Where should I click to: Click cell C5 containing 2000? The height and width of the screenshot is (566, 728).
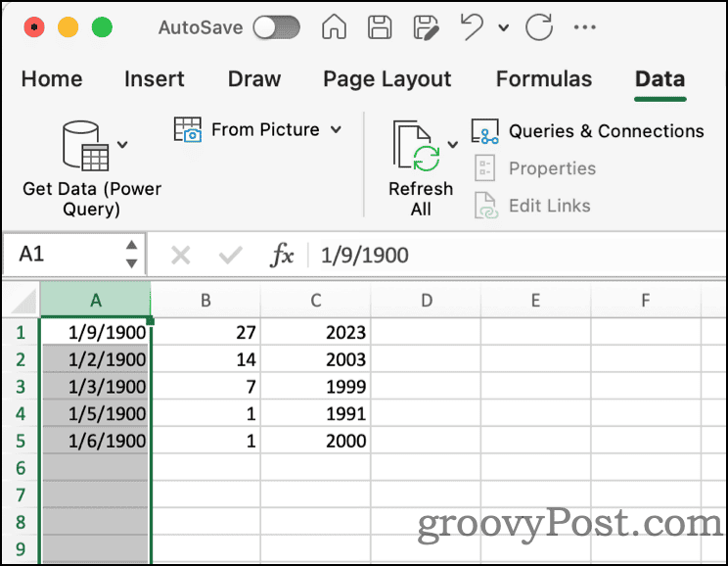[316, 441]
